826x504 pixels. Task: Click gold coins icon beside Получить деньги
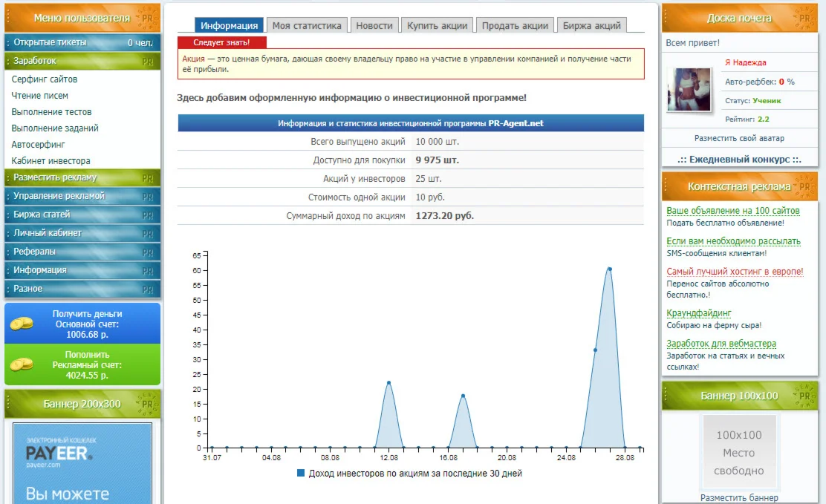[x=21, y=324]
